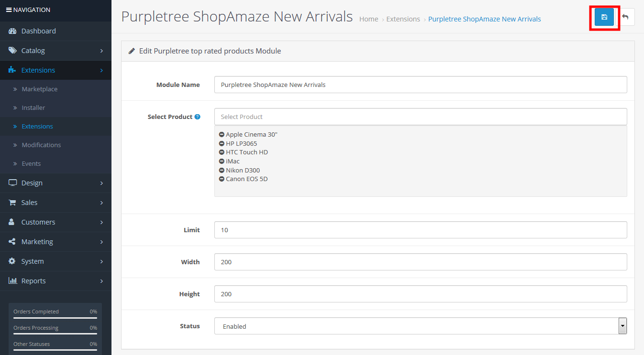Viewport: 644px width, 355px height.
Task: Open Installer in the Extensions submenu
Action: coord(33,108)
